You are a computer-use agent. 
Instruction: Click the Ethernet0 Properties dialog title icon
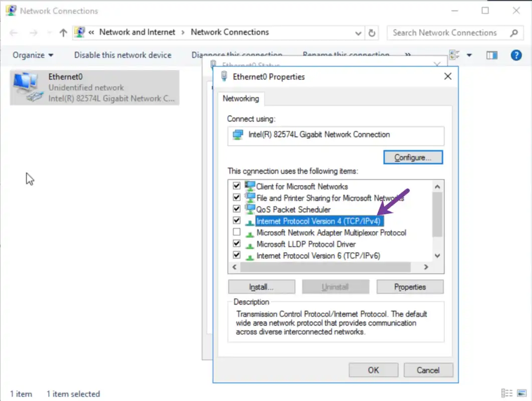pyautogui.click(x=224, y=76)
